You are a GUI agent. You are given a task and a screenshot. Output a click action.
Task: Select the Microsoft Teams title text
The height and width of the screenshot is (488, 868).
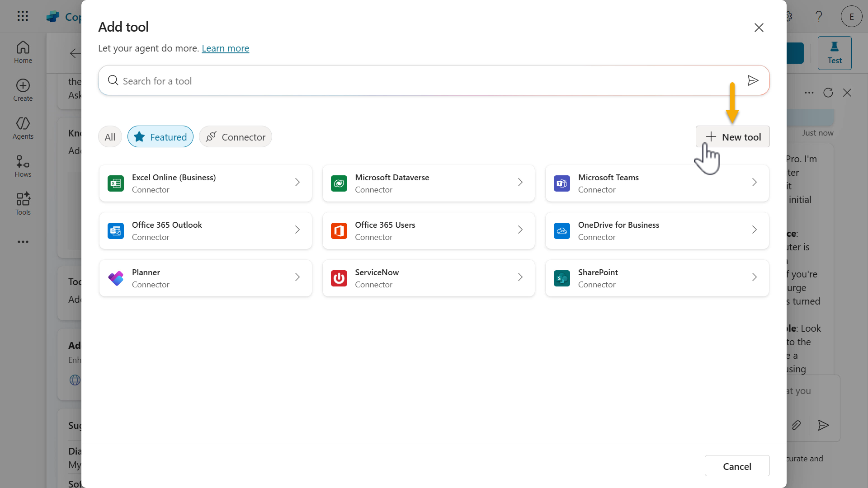click(609, 178)
